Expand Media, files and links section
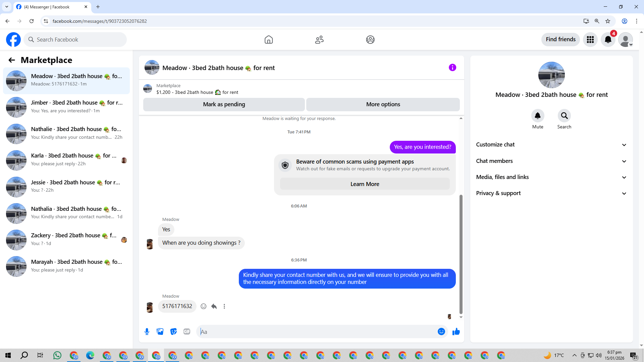Image resolution: width=644 pixels, height=362 pixels. pos(551,177)
